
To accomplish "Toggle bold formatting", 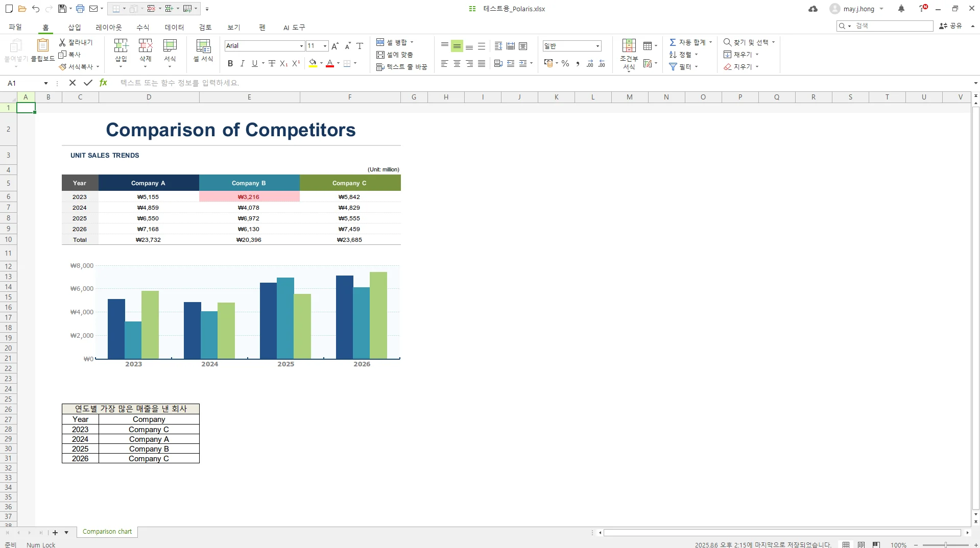I will 230,64.
